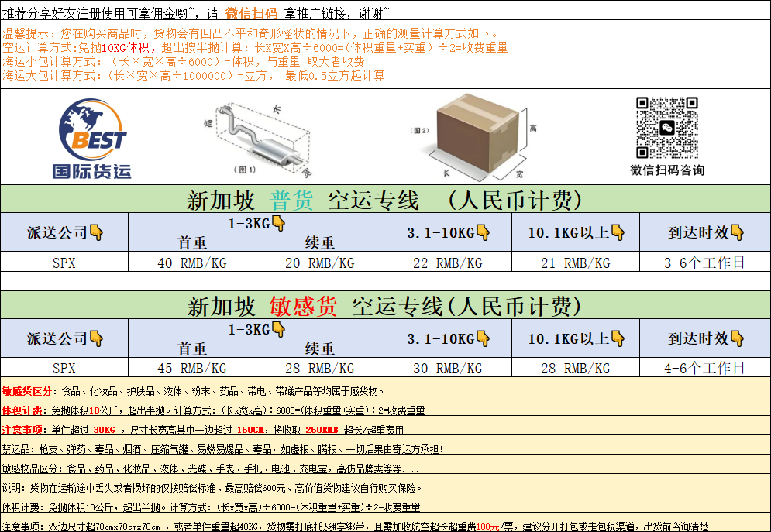Click the red 敏感货区分 note label
The width and height of the screenshot is (771, 532).
click(x=27, y=391)
